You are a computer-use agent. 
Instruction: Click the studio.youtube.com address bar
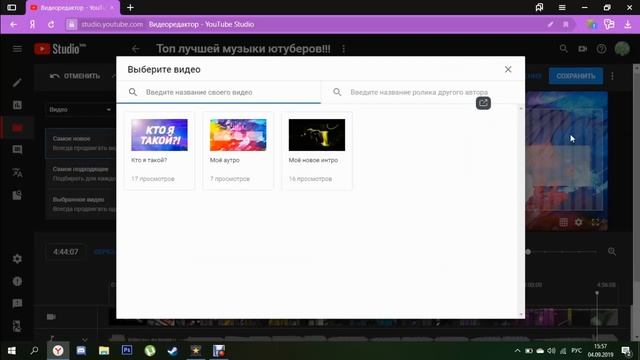point(112,24)
